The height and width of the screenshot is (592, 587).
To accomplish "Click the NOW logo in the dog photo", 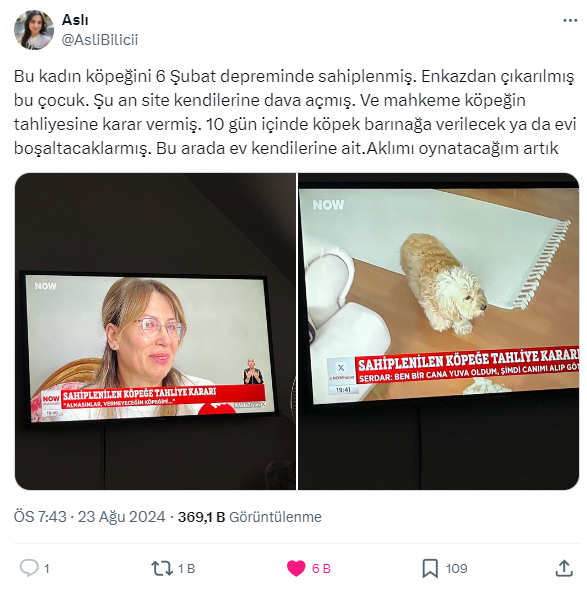I will coord(328,205).
